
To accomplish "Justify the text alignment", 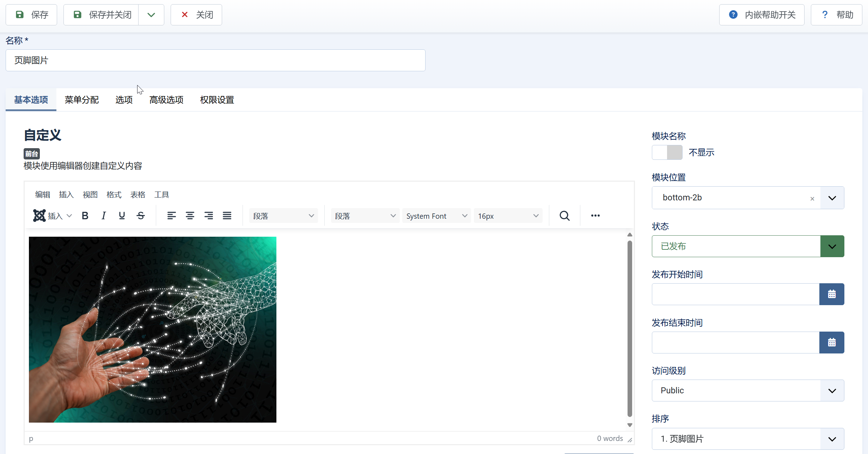I will (227, 216).
